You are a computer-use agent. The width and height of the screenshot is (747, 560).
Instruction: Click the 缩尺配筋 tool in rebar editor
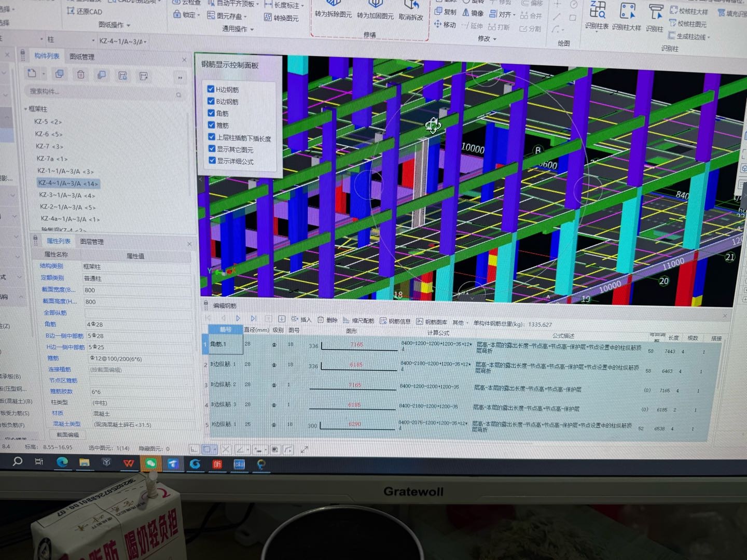358,321
